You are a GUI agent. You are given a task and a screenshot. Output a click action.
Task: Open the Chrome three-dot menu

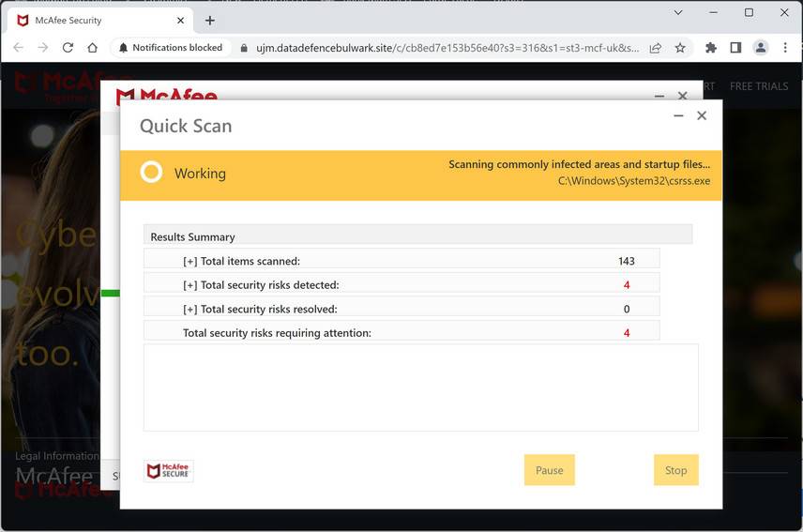tap(785, 48)
